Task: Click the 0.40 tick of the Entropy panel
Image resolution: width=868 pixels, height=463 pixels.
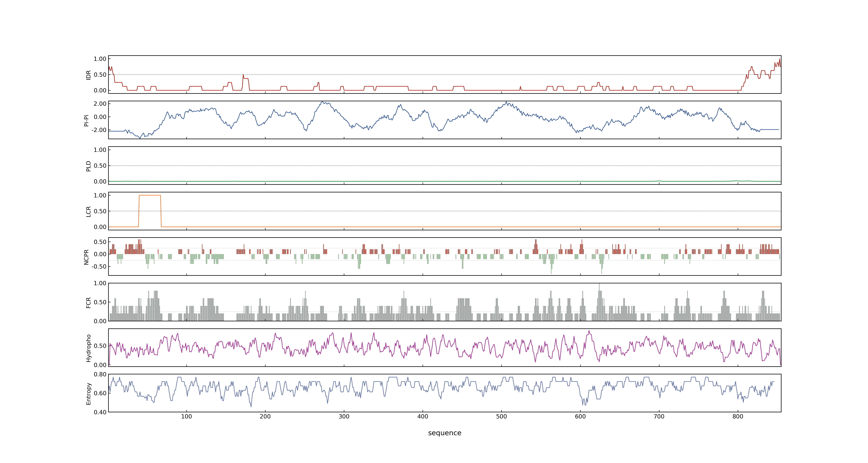Action: (100, 412)
